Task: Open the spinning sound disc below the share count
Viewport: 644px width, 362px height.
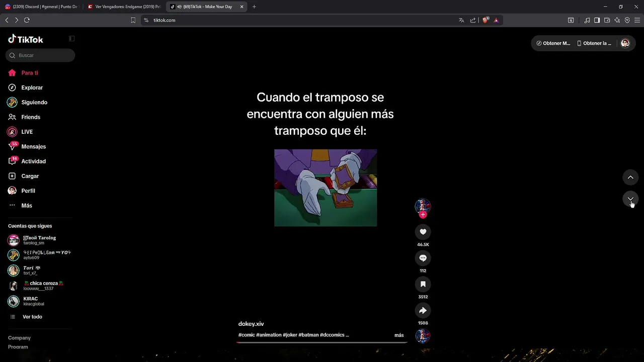Action: (x=423, y=336)
